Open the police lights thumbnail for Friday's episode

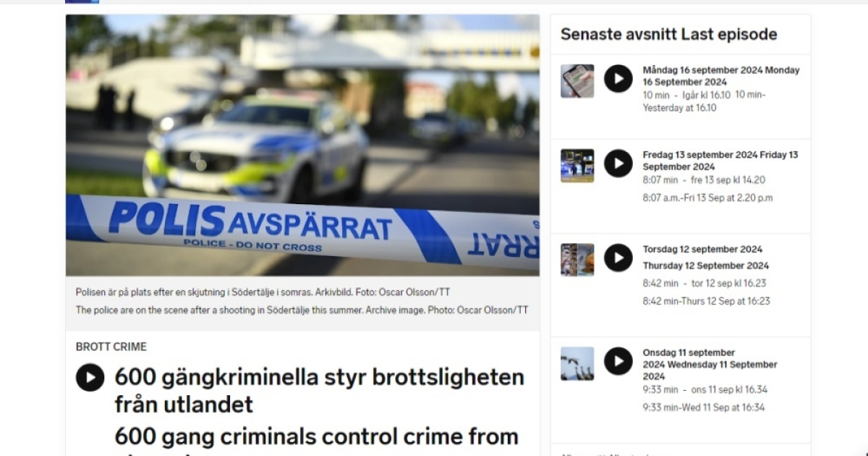click(577, 166)
